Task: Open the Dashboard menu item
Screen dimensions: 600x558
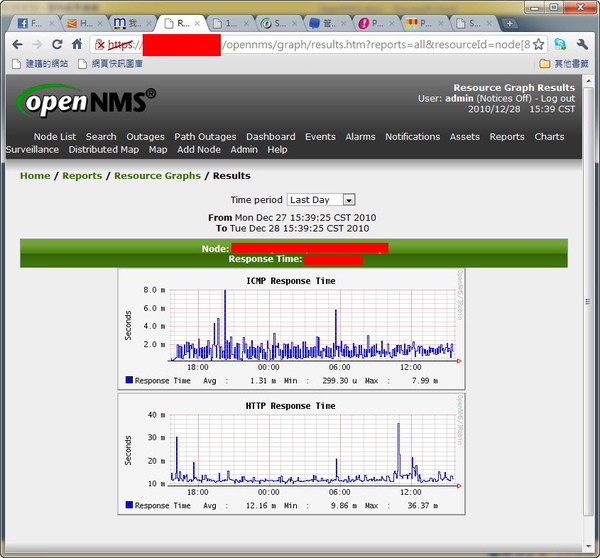Action: pos(271,137)
